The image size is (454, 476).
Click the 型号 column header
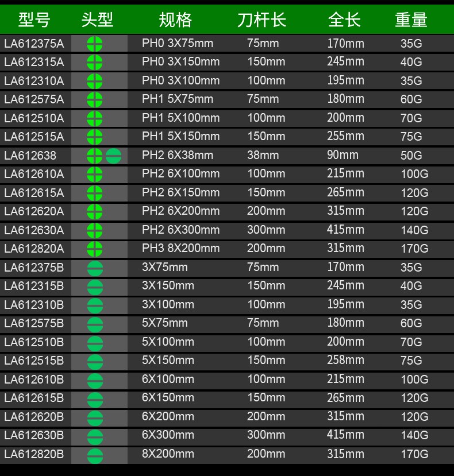click(34, 20)
